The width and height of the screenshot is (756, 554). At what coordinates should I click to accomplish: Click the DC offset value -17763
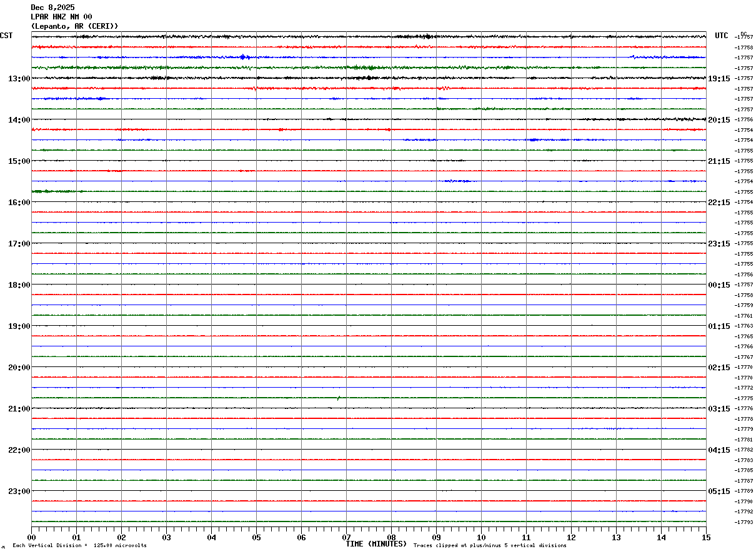744,326
